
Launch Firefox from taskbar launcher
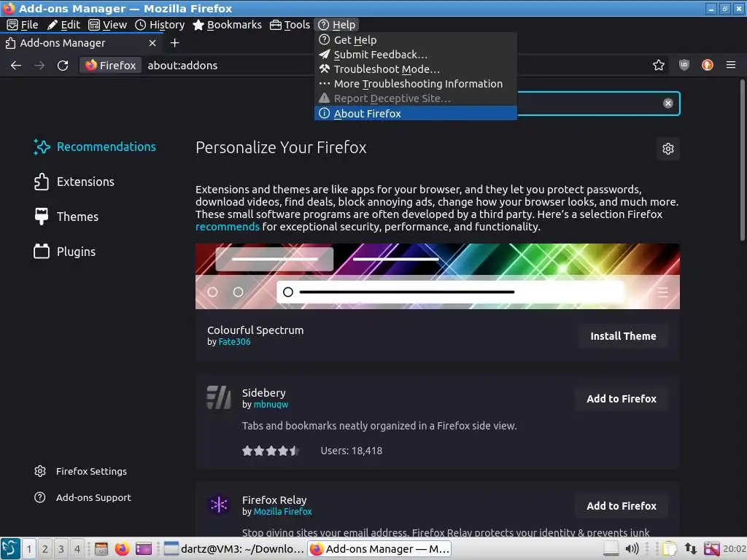pos(122,548)
